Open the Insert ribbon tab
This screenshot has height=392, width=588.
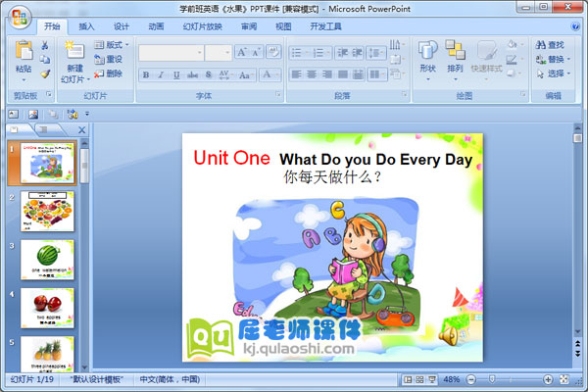(x=86, y=26)
